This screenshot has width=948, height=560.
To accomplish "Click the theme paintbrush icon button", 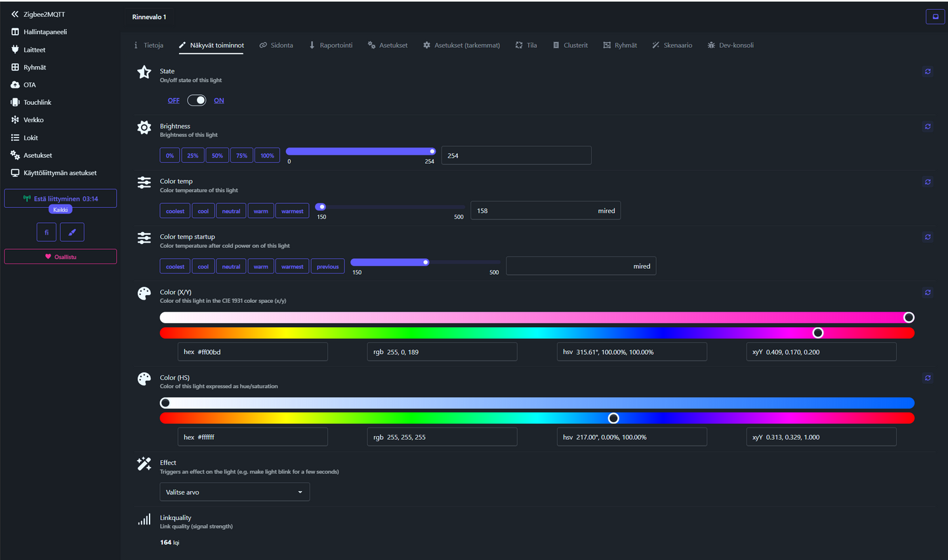I will coord(72,232).
